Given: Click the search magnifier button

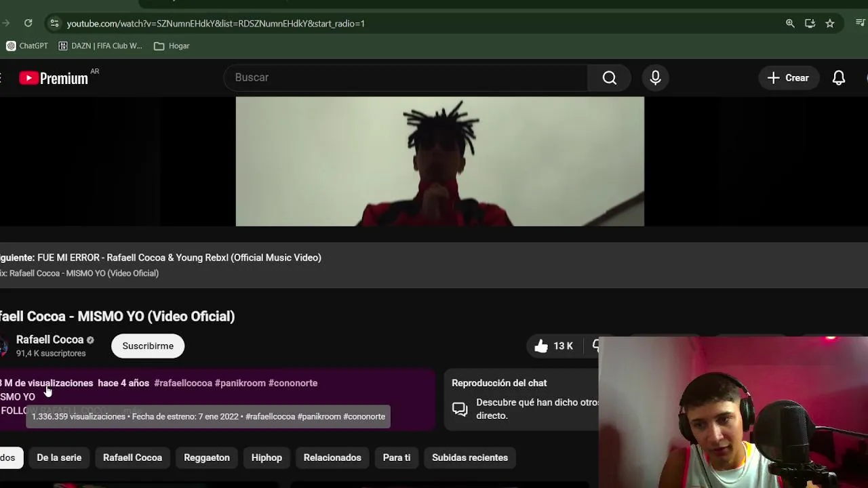Looking at the screenshot, I should point(610,78).
